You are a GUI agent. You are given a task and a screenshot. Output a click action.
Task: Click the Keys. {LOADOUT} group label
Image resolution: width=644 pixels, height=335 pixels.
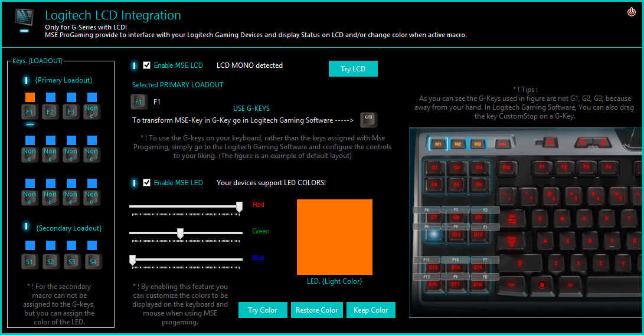[x=37, y=61]
